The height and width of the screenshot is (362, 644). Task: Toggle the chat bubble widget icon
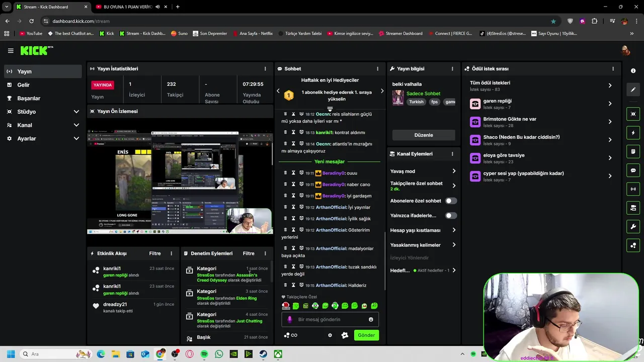point(633,170)
